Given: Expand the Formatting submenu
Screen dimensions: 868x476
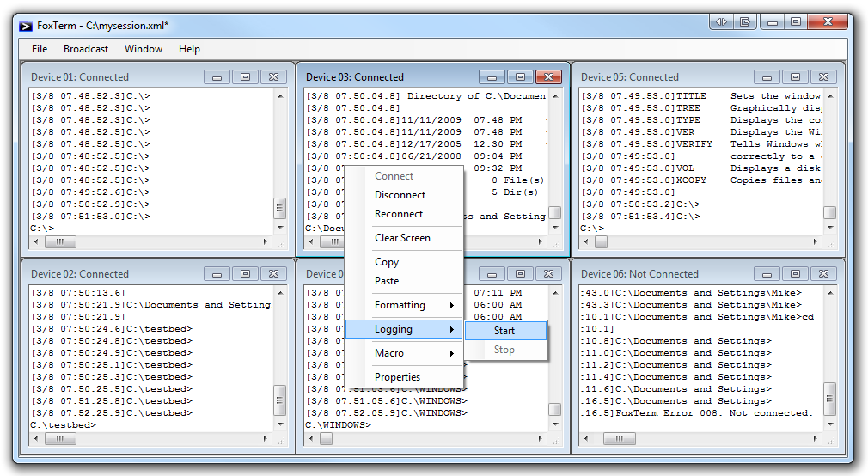Looking at the screenshot, I should pos(404,305).
